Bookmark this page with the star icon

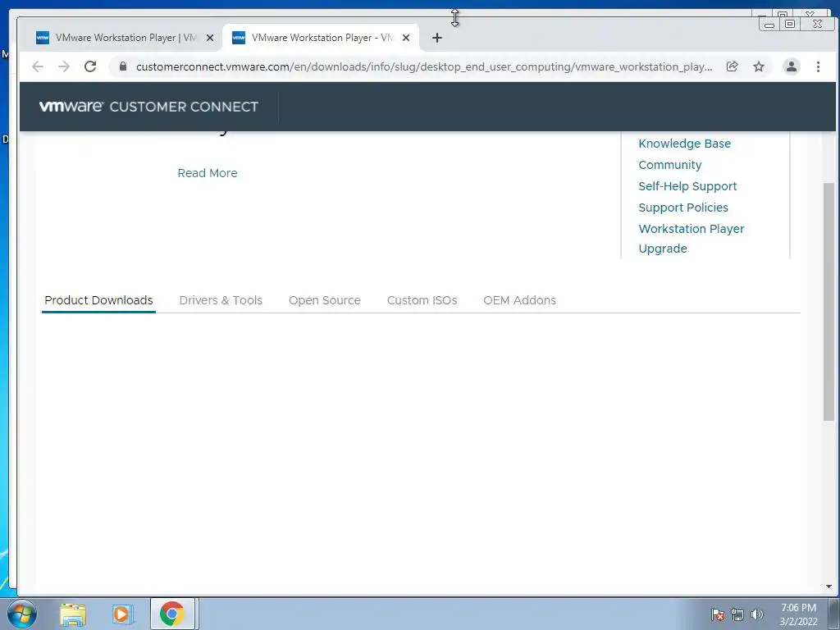click(x=759, y=66)
